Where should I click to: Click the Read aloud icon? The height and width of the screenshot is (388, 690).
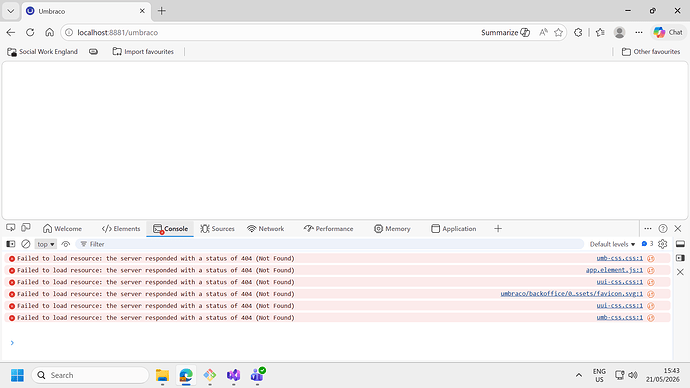(x=543, y=33)
